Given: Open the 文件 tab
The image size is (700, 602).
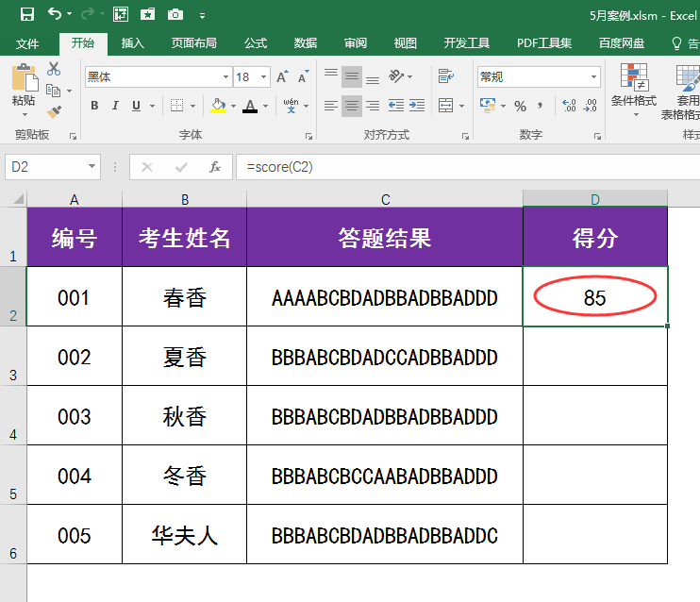Looking at the screenshot, I should pyautogui.click(x=27, y=43).
